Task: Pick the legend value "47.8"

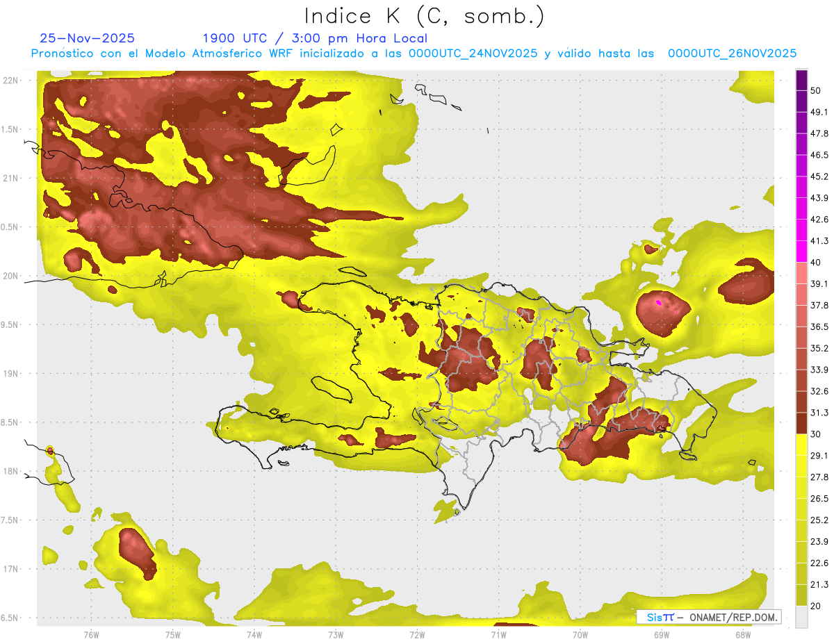Action: (x=819, y=133)
